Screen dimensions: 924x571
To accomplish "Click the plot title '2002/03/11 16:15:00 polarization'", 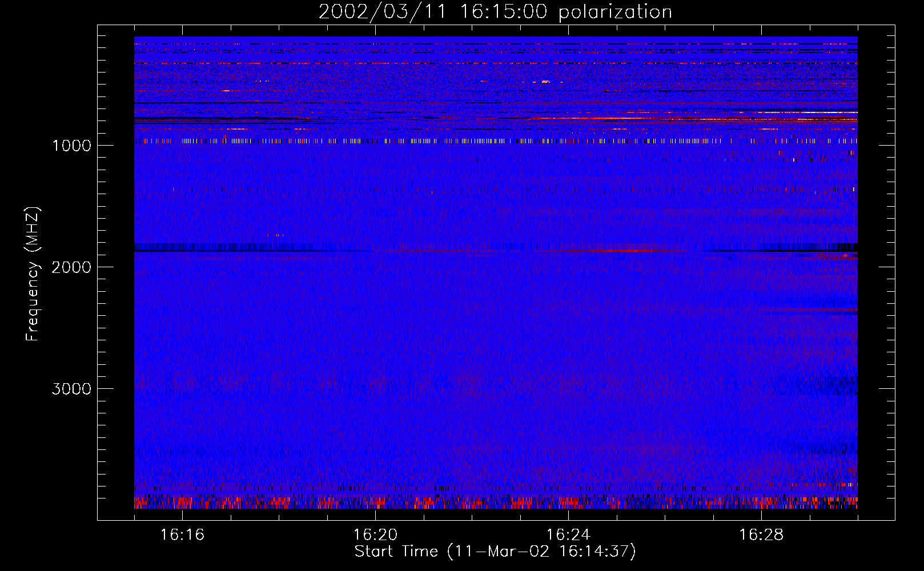I will [x=495, y=12].
